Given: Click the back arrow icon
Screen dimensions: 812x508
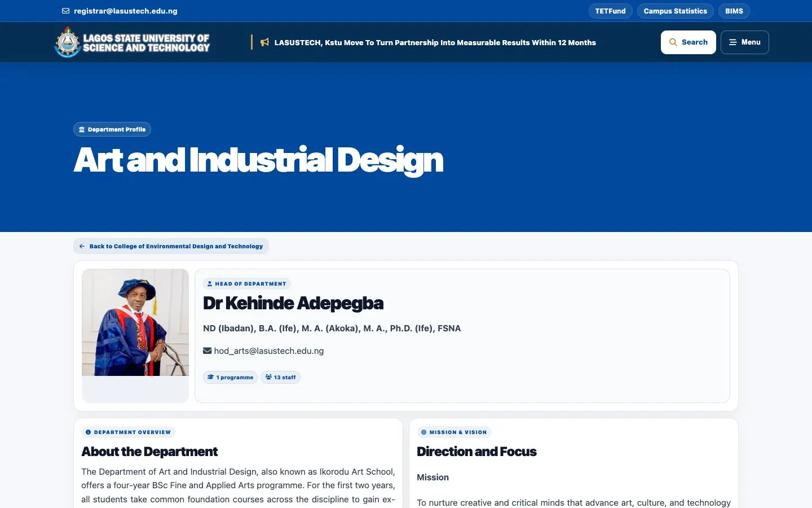Looking at the screenshot, I should 82,246.
